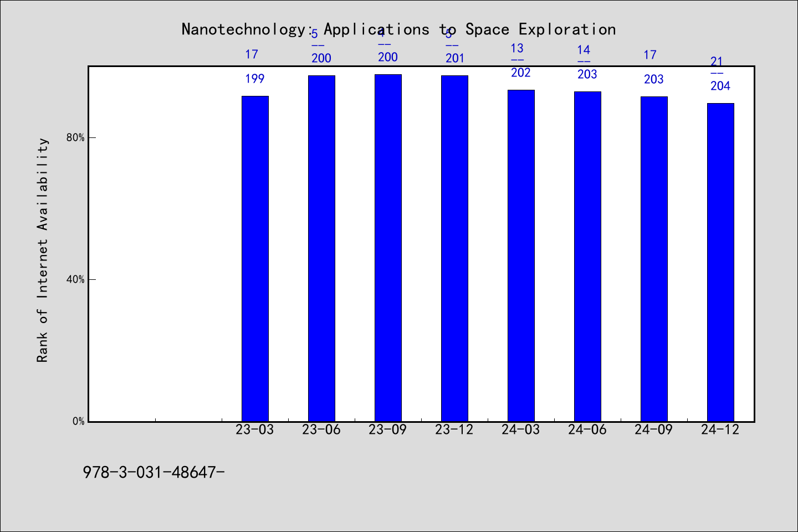Viewport: 798px width, 532px height.
Task: Click the 23-06 x-axis label
Action: coord(321,429)
